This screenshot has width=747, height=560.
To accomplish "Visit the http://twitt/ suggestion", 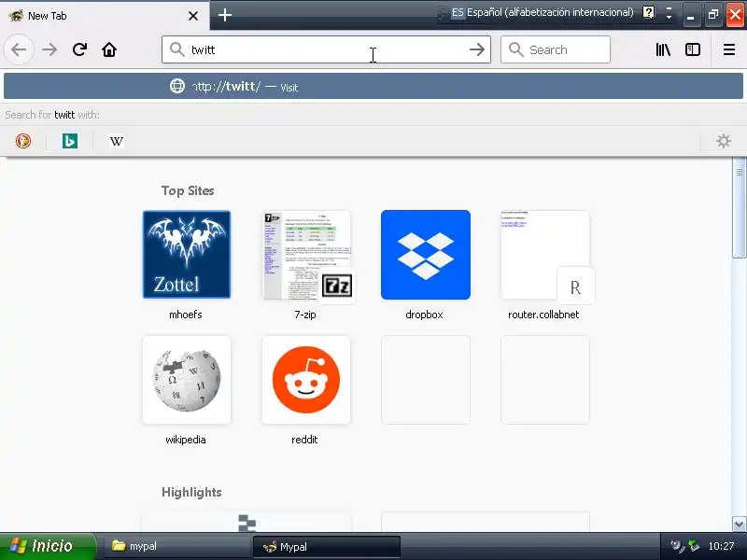I will (x=373, y=86).
